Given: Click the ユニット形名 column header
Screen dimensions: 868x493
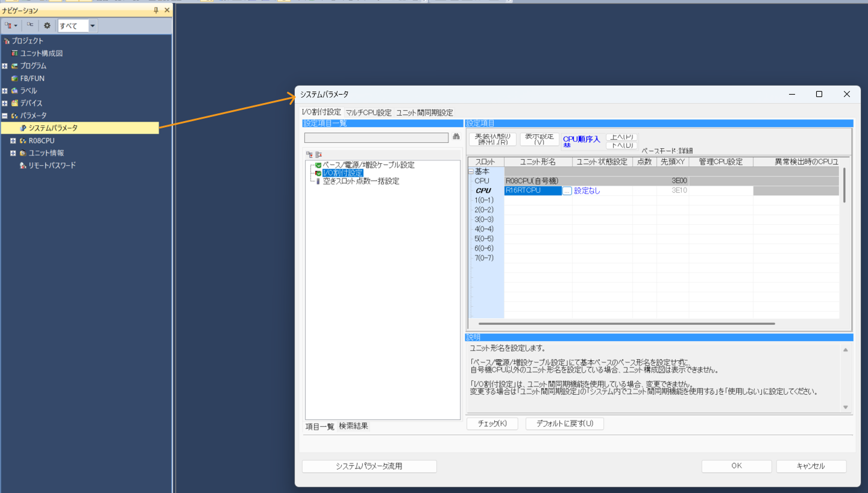Looking at the screenshot, I should pyautogui.click(x=538, y=162).
